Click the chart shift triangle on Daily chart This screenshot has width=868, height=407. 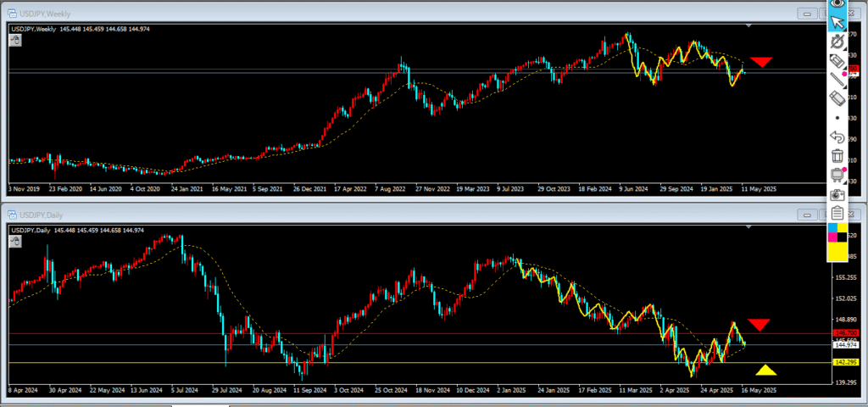tap(748, 227)
